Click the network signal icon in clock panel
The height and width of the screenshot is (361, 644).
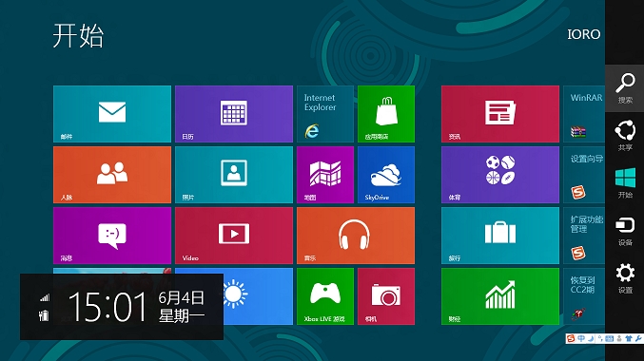[45, 298]
